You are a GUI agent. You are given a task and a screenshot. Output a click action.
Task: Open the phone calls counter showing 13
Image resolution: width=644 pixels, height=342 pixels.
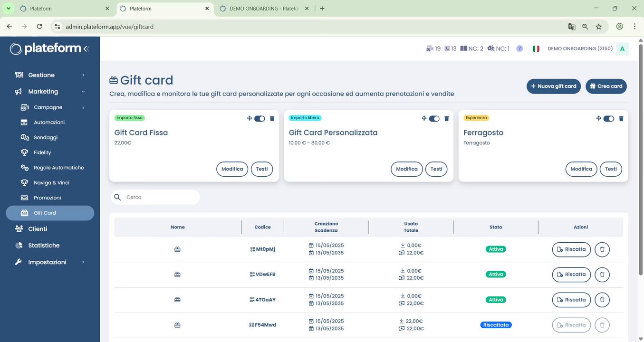(450, 48)
